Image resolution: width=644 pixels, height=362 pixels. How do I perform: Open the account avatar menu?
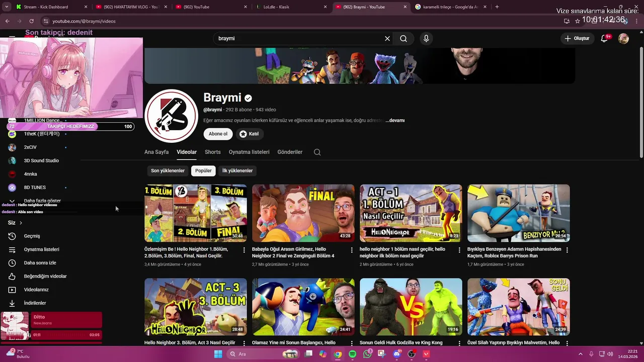(x=623, y=38)
